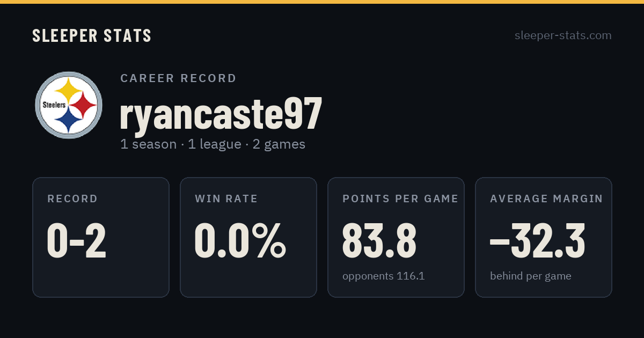
Task: Click the 1 season summary line
Action: pos(213,144)
